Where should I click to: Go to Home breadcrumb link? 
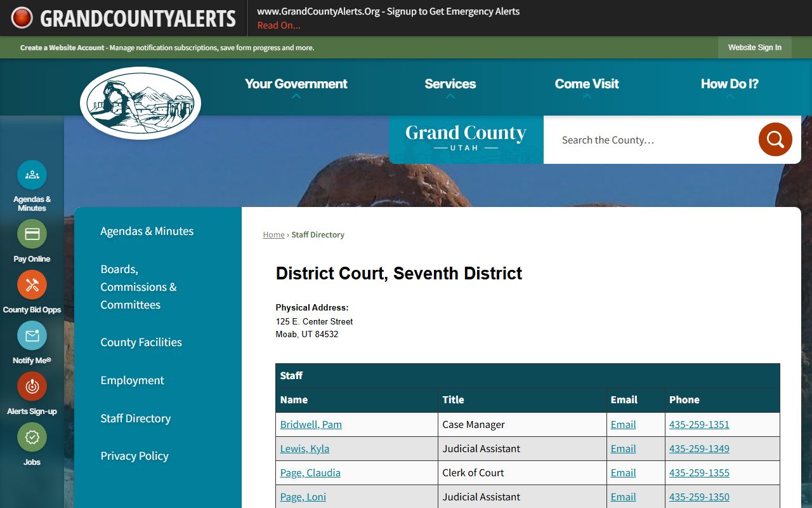(274, 235)
